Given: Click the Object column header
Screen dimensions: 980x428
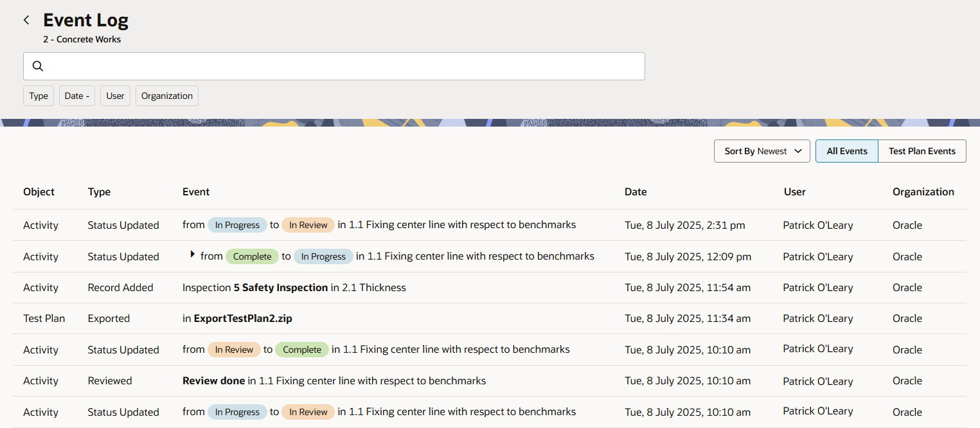Looking at the screenshot, I should 39,192.
